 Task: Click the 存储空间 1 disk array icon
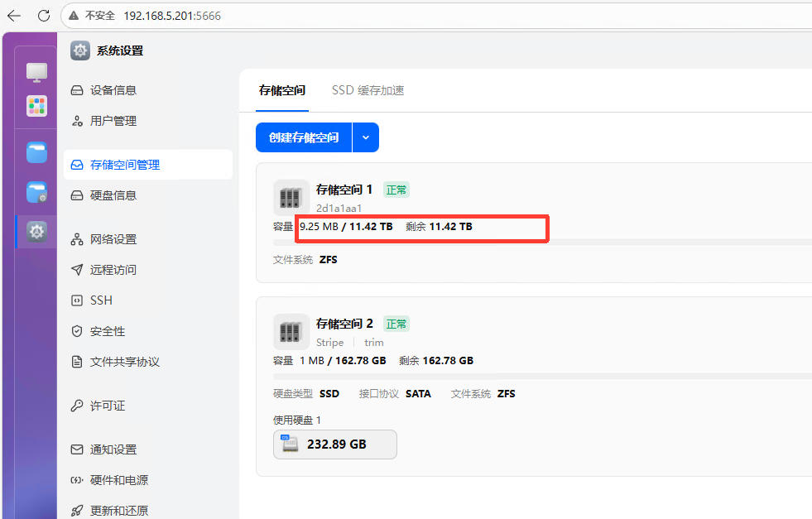[291, 197]
